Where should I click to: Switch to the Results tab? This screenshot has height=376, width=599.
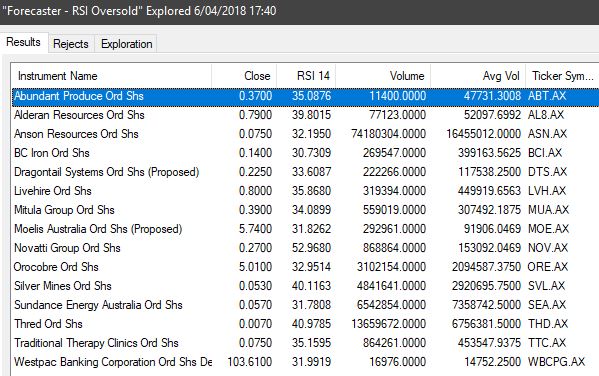pos(24,42)
